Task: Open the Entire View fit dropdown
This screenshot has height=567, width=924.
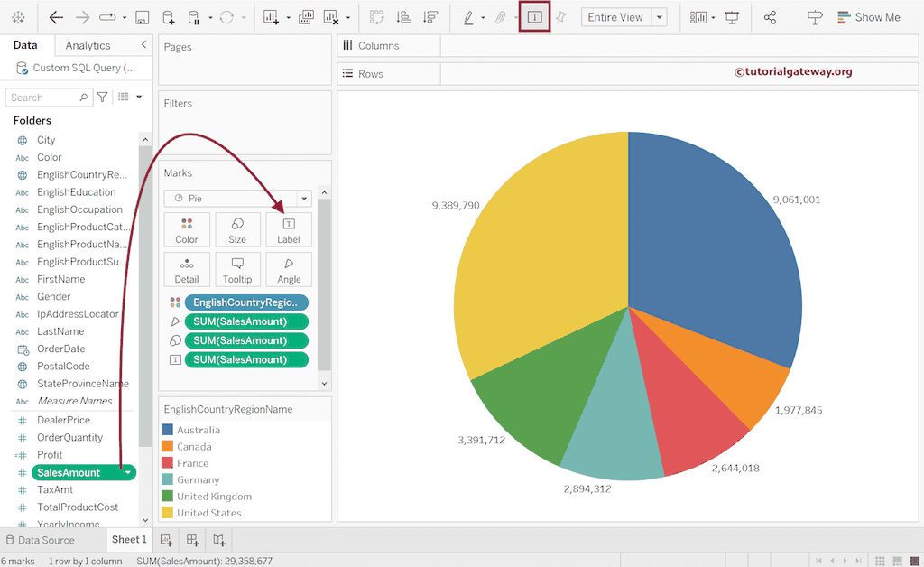Action: (x=661, y=17)
